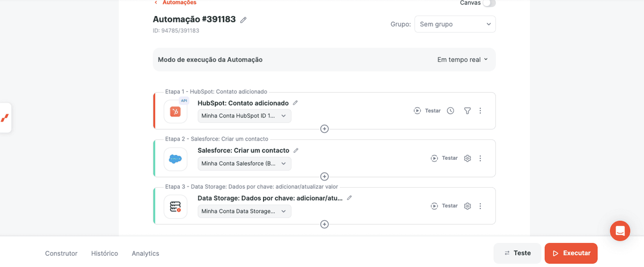Viewport: 644px width, 267px height.
Task: Open the Grupo dropdown showing Sem grupo
Action: click(x=455, y=24)
